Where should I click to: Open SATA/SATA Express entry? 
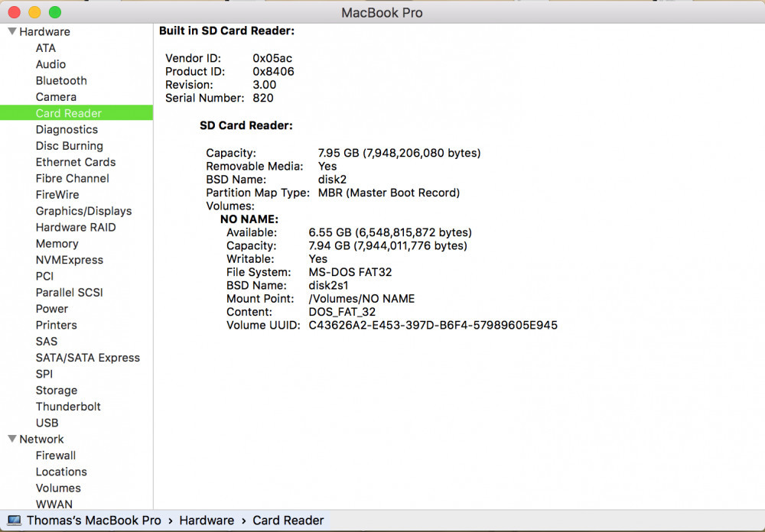click(88, 358)
